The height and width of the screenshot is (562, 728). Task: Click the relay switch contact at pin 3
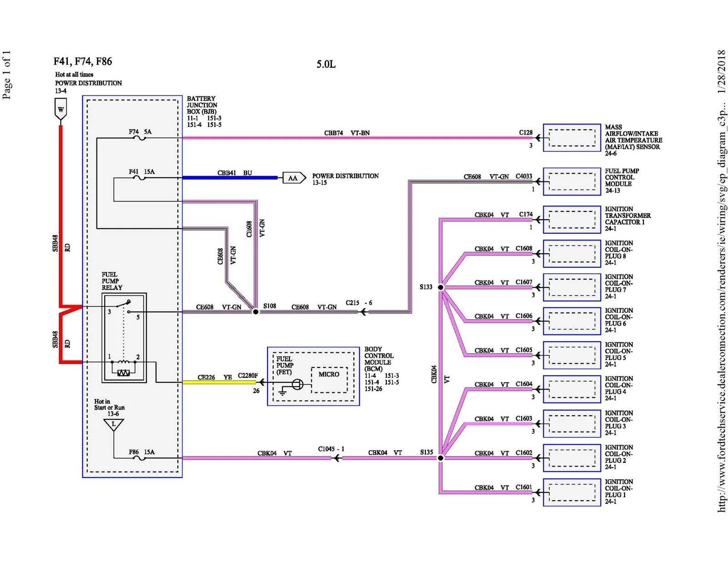point(123,303)
